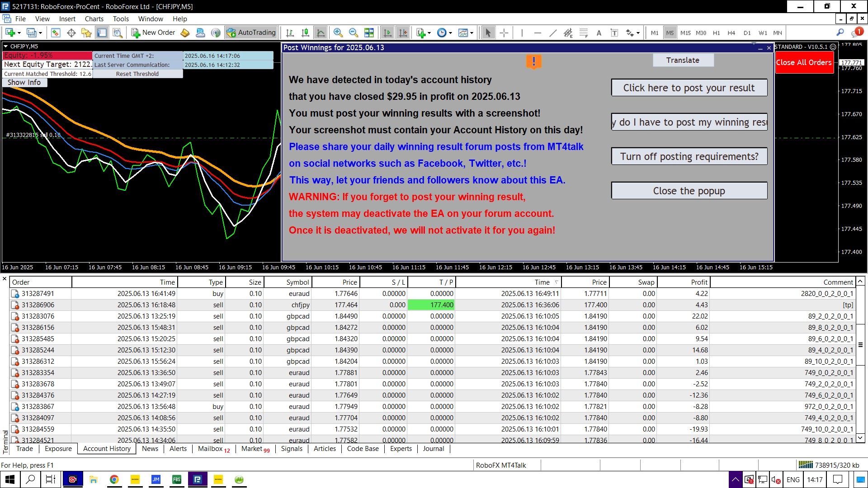Switch chart to candlesticks display
868x488 pixels.
(x=305, y=33)
